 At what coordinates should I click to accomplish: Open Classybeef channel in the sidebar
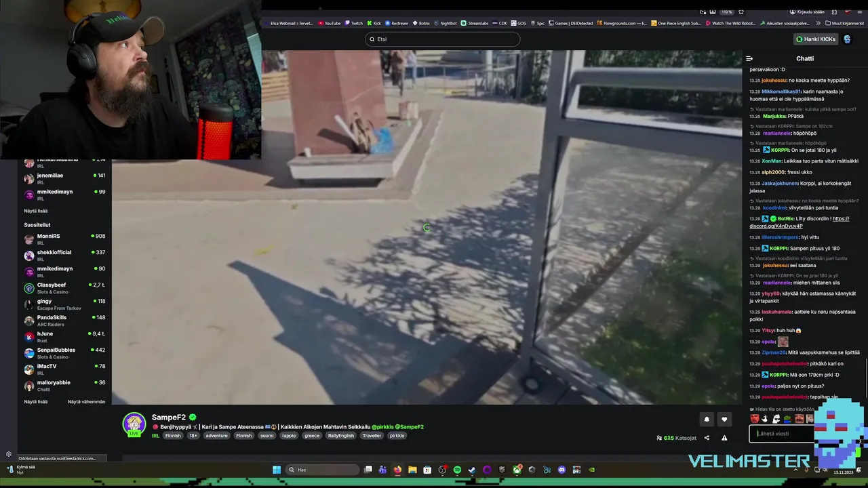click(x=64, y=287)
